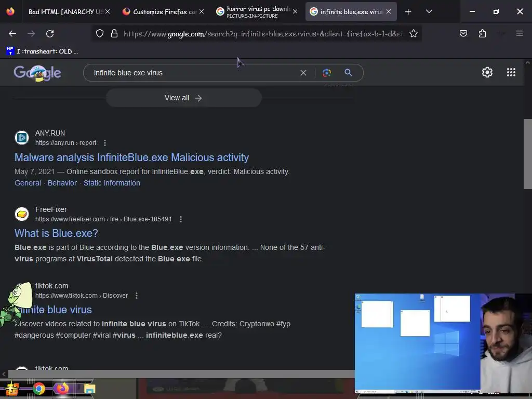Screen dimensions: 532x399
Task: Switch to horror virus pc download tab
Action: pyautogui.click(x=253, y=12)
